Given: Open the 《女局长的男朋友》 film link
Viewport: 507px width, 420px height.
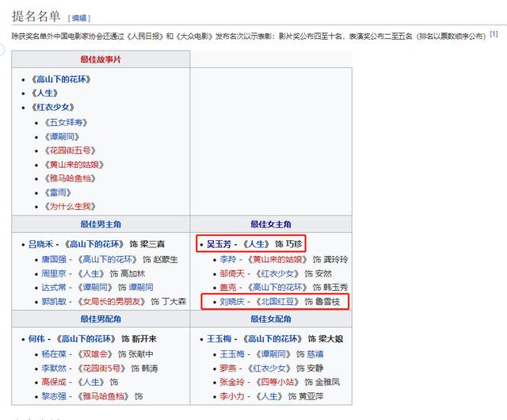Looking at the screenshot, I should (111, 302).
